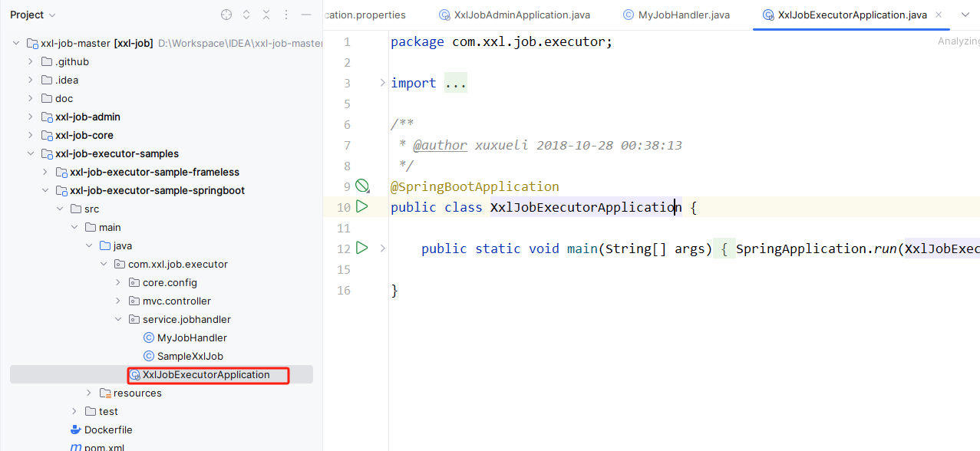Click the package icon next to core.config
The height and width of the screenshot is (451, 980).
click(x=134, y=282)
